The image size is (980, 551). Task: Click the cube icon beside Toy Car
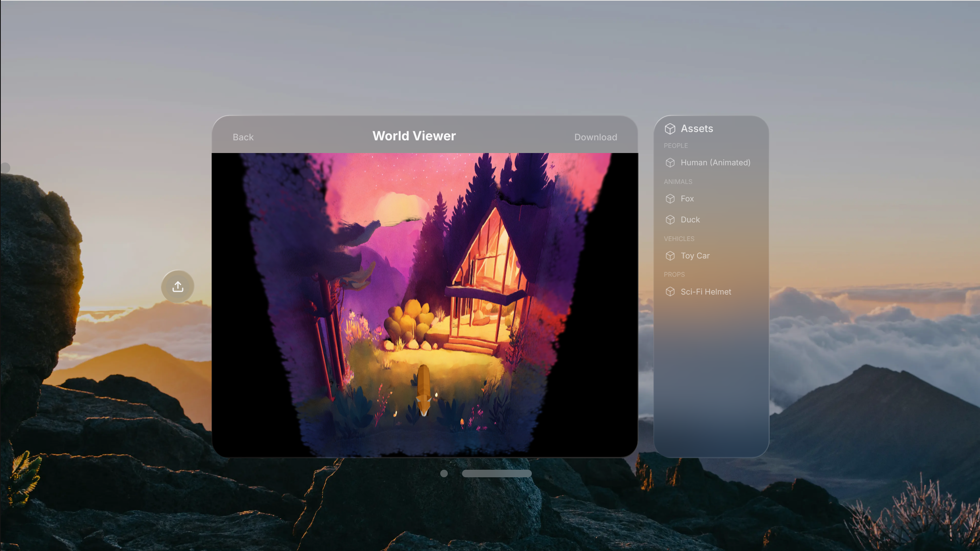[670, 256]
